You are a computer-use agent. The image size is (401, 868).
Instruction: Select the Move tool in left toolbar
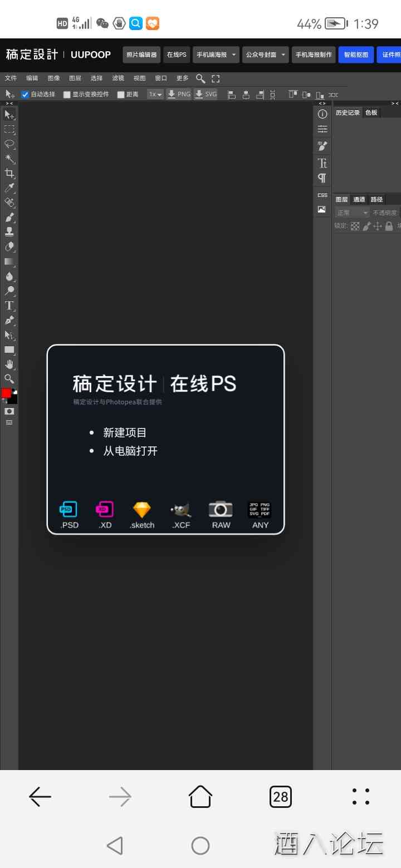coord(9,115)
